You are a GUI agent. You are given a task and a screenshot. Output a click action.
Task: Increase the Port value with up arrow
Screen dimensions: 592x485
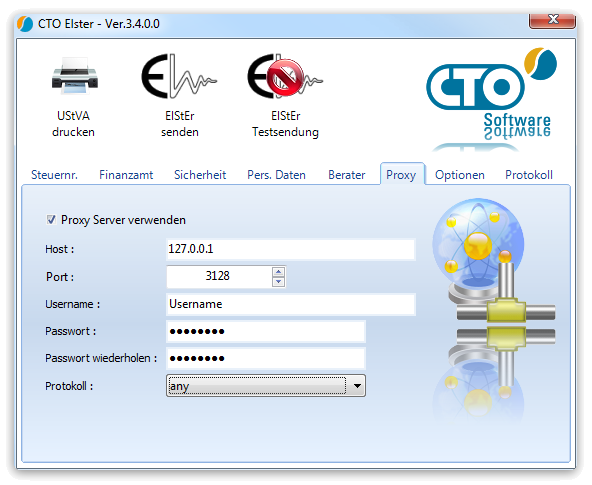[278, 271]
